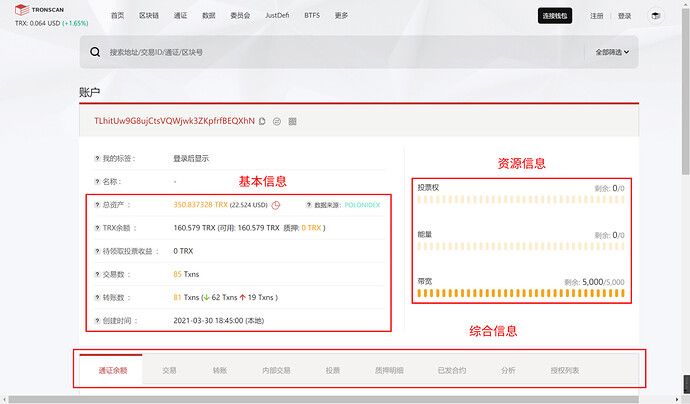Click the 投票权 progress bar
This screenshot has height=404, width=690.
point(521,199)
